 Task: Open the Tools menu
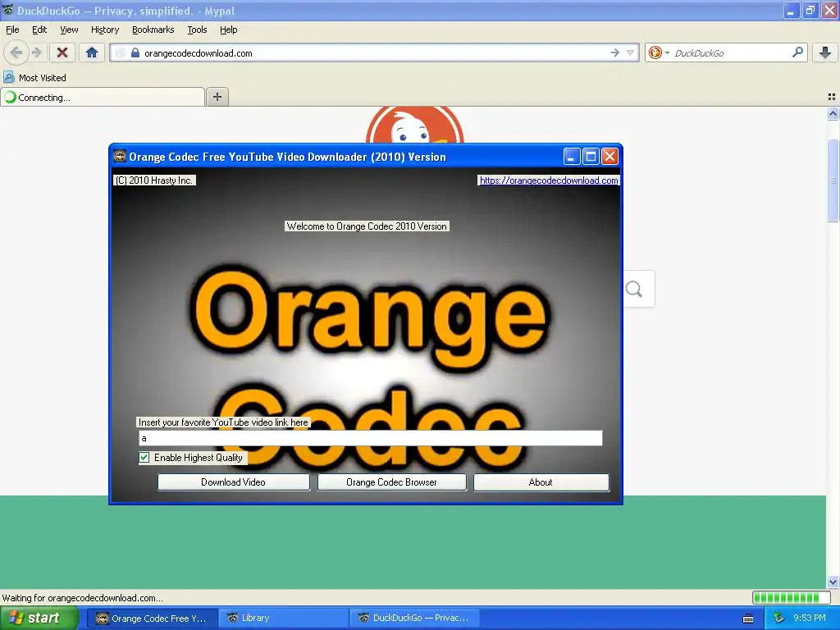[x=197, y=30]
